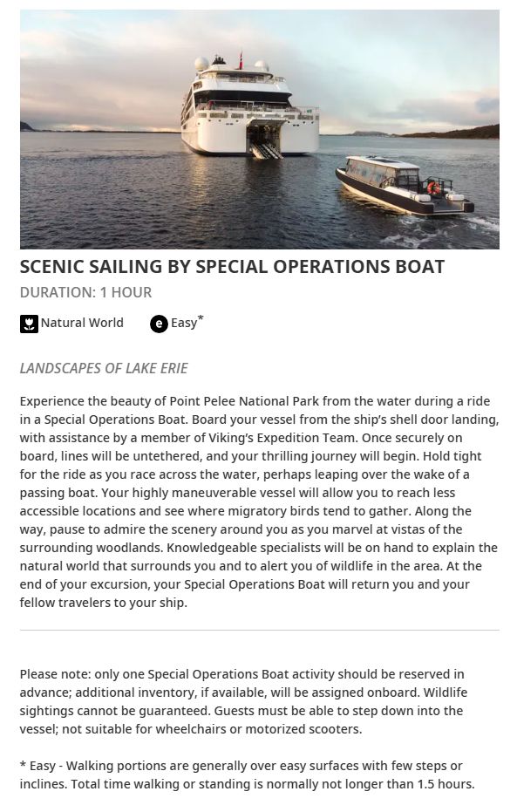Viewport: 517px width, 812px height.
Task: Click the orange life ring on the boat
Action: (433, 188)
